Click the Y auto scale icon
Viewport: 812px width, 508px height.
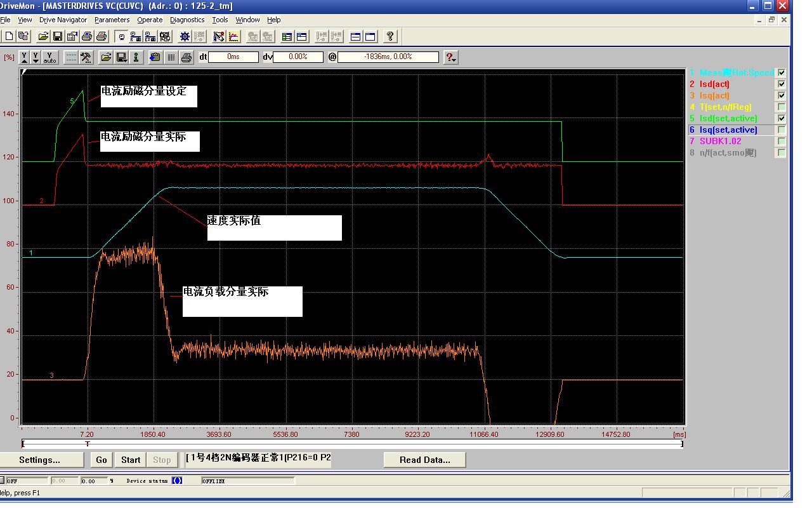click(49, 57)
